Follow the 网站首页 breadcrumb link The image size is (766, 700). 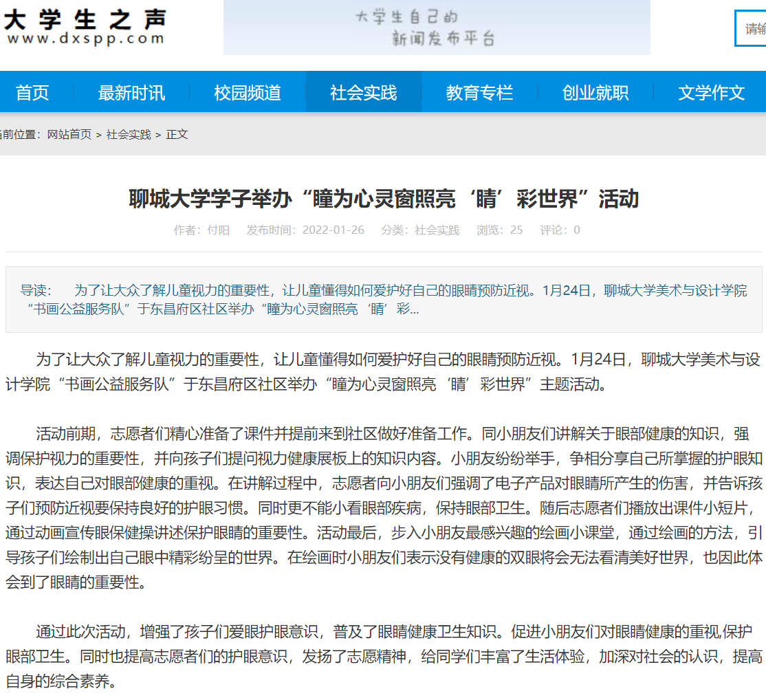tap(69, 134)
